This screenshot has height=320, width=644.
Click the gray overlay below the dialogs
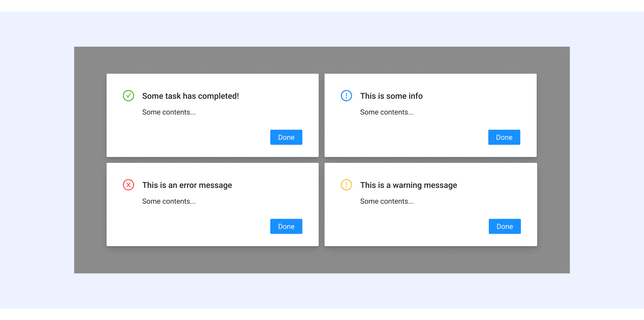pos(322,260)
